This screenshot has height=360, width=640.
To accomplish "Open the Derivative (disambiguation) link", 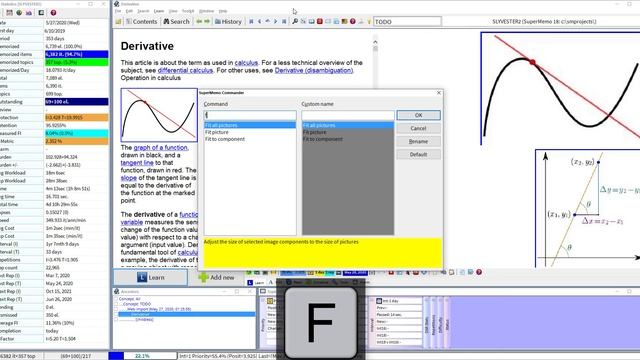I will (313, 70).
